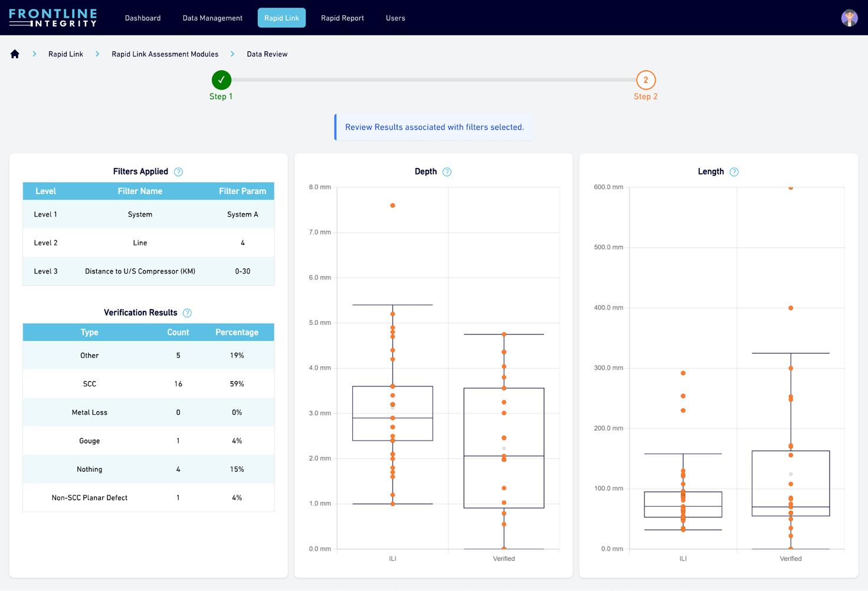Screen dimensions: 868x591
Task: Open the Dashboard menu item
Action: click(143, 18)
